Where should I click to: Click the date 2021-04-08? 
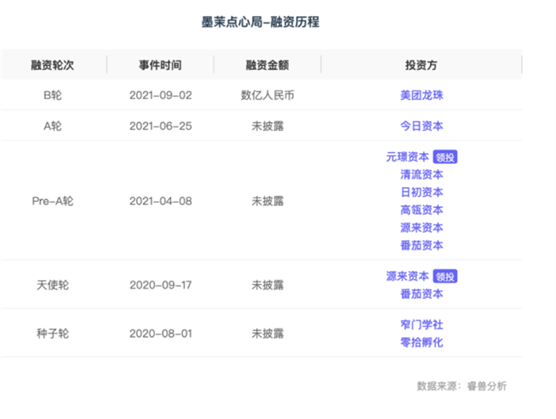point(161,201)
